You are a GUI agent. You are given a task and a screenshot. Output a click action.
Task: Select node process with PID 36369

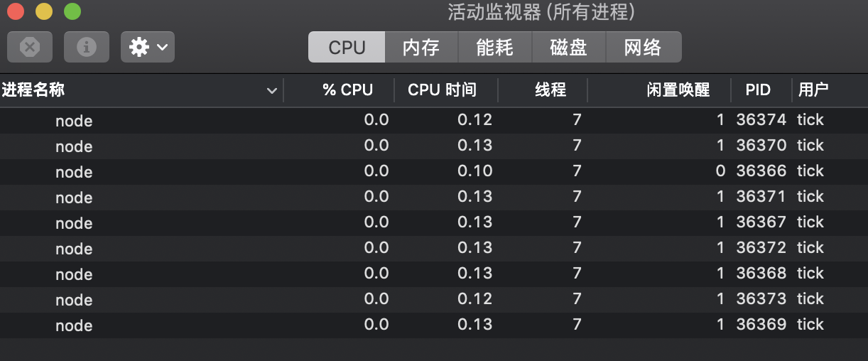click(x=434, y=325)
